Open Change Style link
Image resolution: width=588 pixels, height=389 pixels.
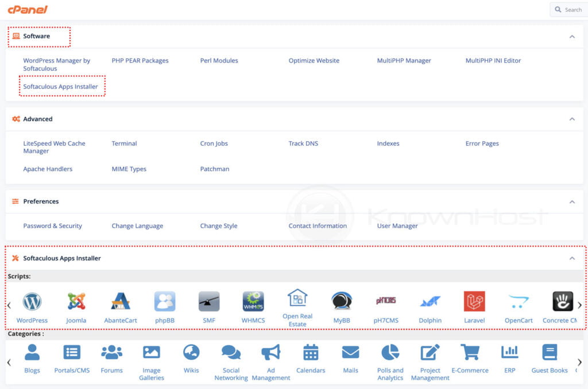pos(219,226)
